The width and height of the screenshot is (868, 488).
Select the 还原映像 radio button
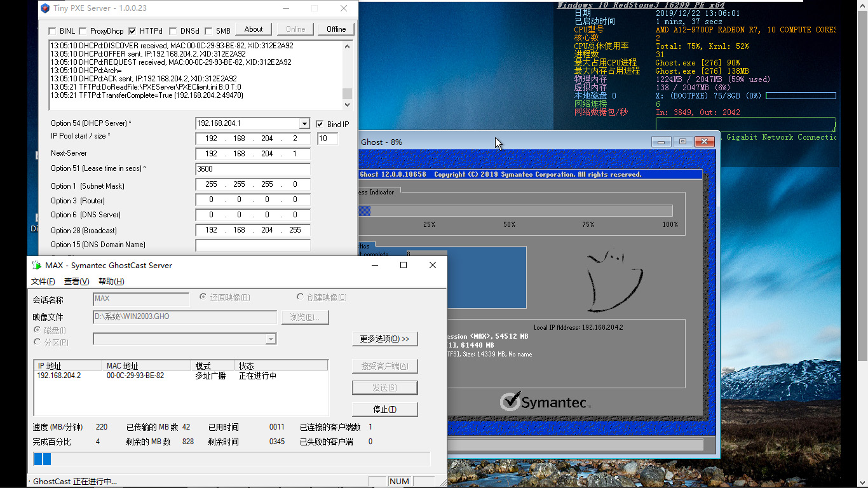203,297
